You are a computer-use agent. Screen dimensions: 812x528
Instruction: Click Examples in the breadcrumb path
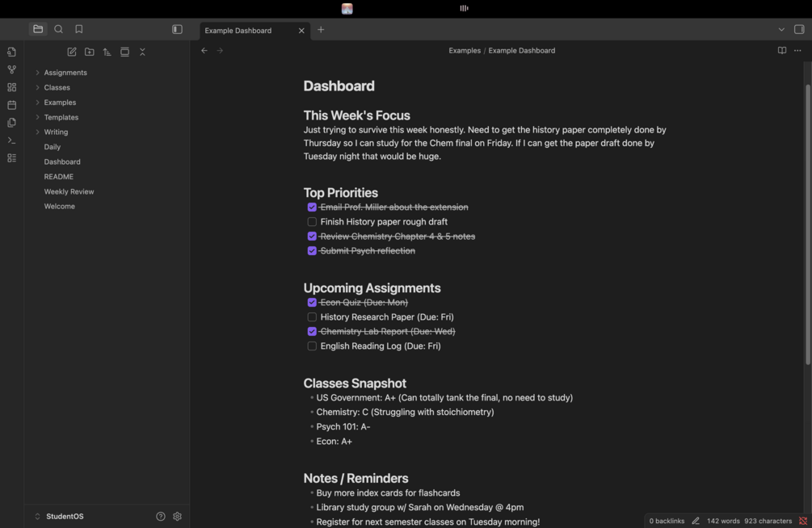[465, 50]
